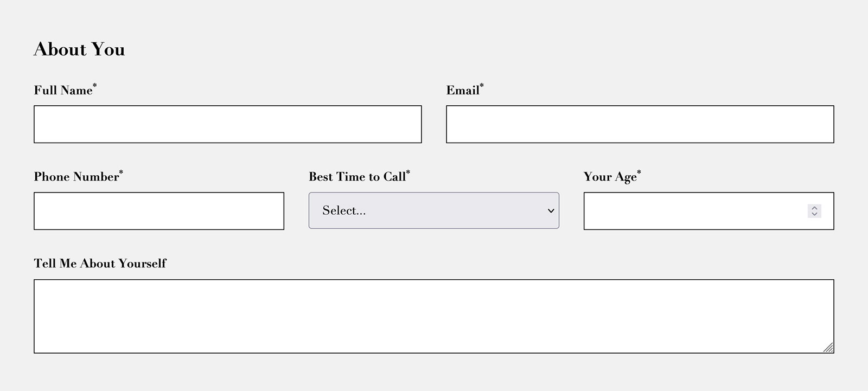Image resolution: width=868 pixels, height=391 pixels.
Task: Click the Your Age label
Action: pyautogui.click(x=608, y=177)
